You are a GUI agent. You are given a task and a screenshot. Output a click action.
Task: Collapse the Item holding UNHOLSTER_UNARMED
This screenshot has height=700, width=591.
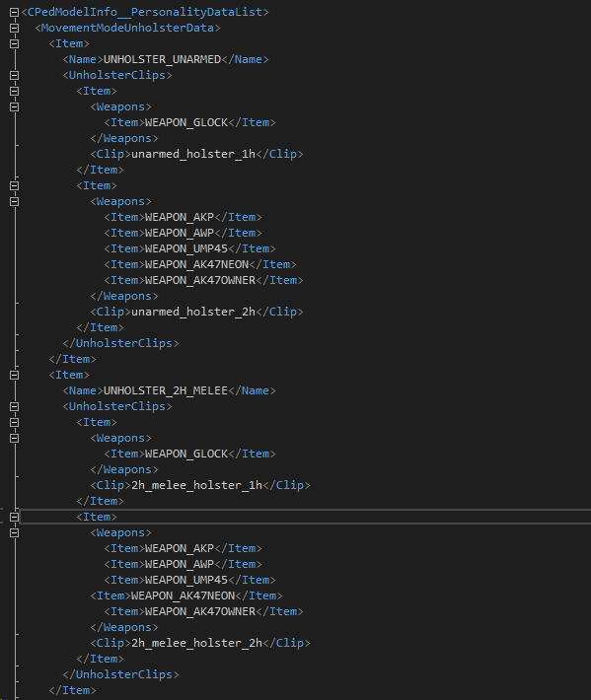click(x=14, y=43)
